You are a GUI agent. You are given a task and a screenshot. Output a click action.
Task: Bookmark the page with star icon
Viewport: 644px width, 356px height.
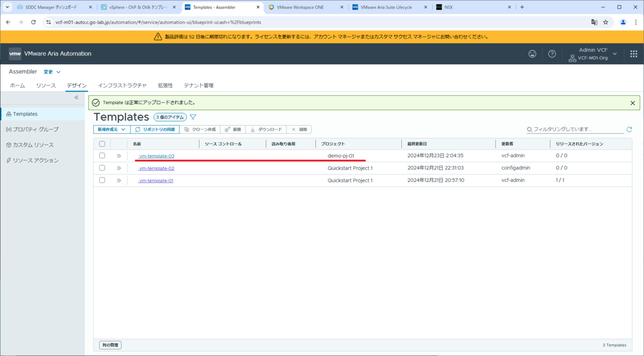point(605,22)
